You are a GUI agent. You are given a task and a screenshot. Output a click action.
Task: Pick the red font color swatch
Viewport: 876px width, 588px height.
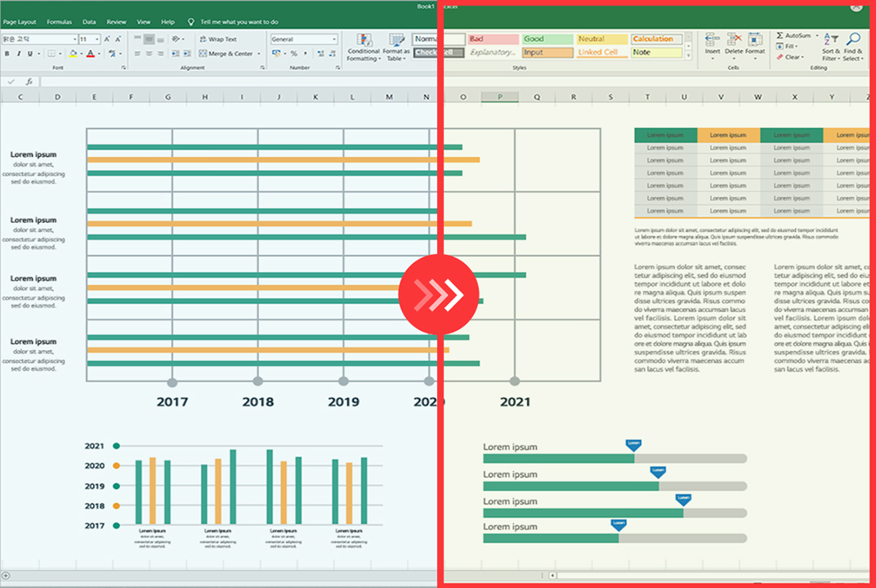click(x=90, y=55)
